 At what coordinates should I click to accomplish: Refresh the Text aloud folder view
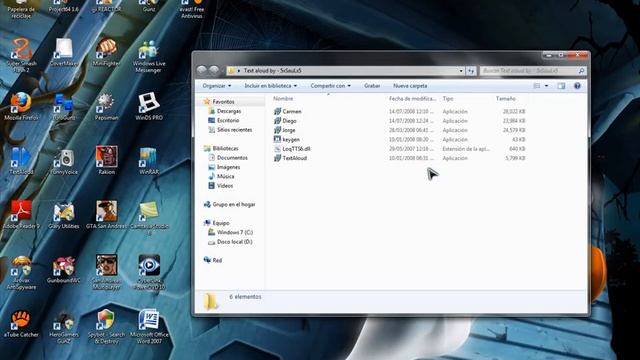pyautogui.click(x=471, y=71)
